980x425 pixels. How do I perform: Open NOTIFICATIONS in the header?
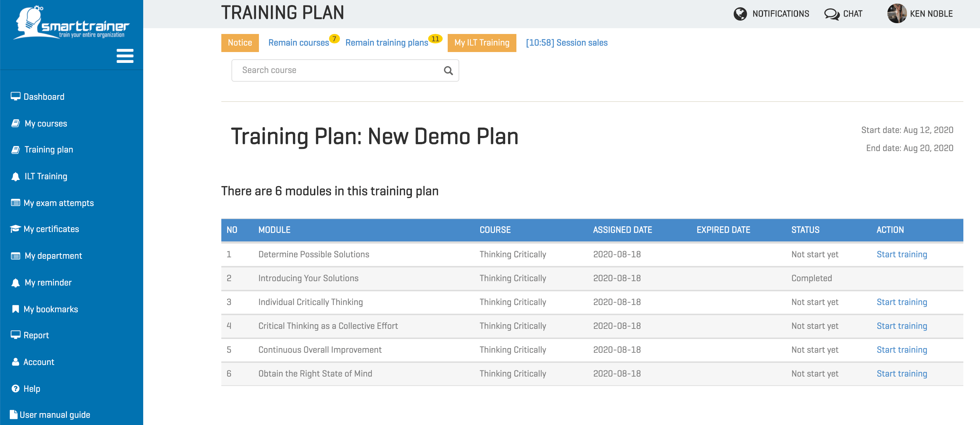click(781, 14)
